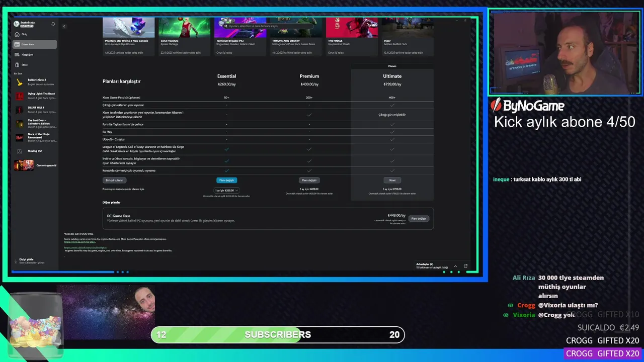This screenshot has height=362, width=644.
Task: Open Moving Out from recent list
Action: point(35,151)
